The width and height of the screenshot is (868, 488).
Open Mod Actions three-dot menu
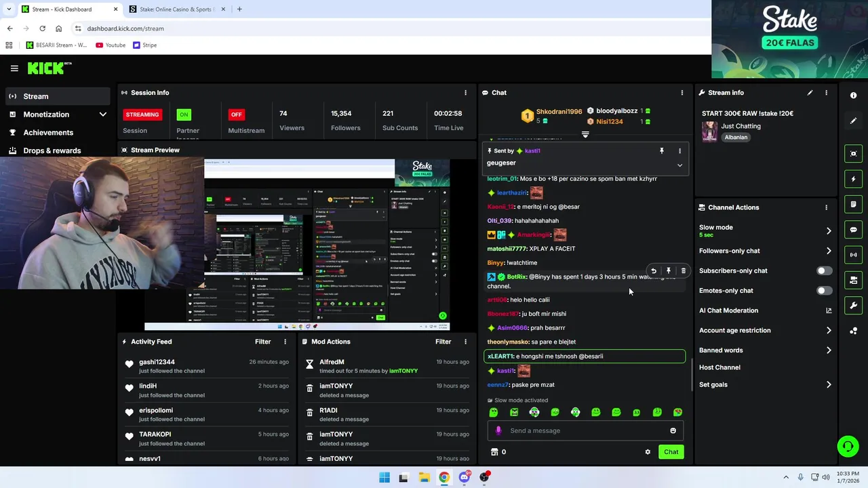click(x=465, y=342)
